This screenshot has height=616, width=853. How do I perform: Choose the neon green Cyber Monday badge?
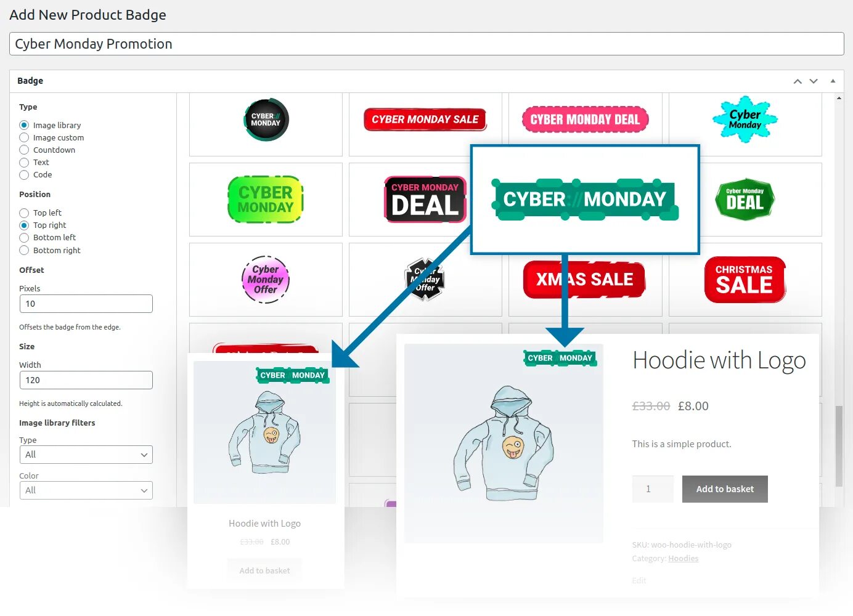coord(266,200)
